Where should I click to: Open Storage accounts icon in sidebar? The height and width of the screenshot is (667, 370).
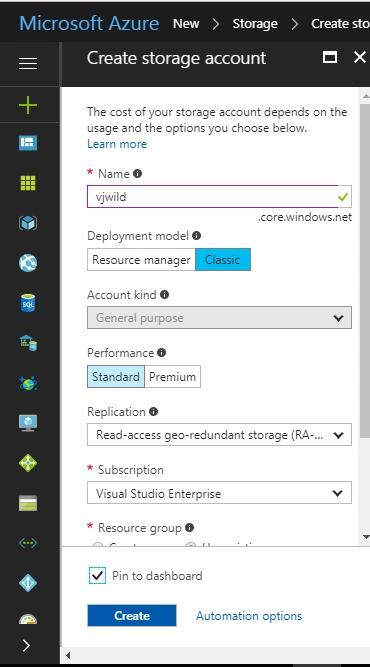(28, 503)
